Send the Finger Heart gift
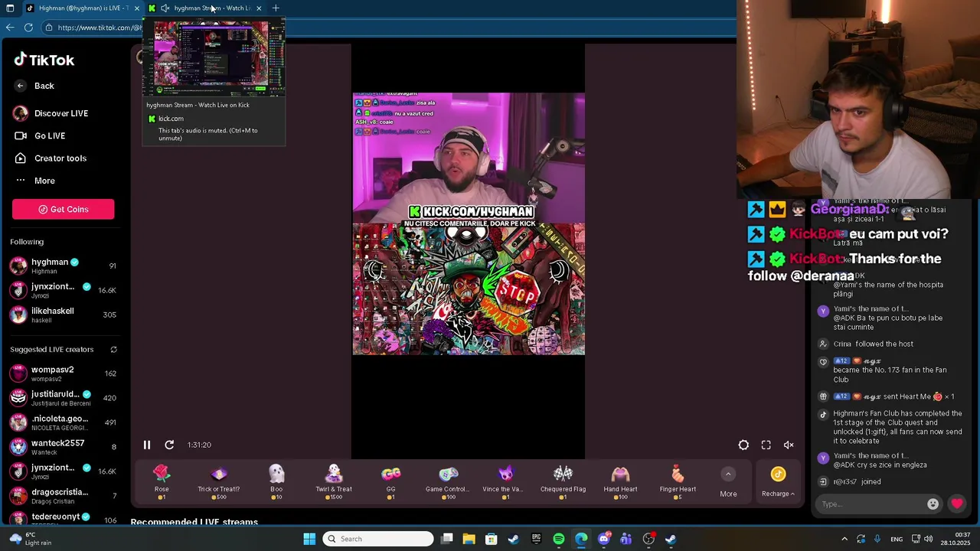This screenshot has height=551, width=980. [x=678, y=482]
